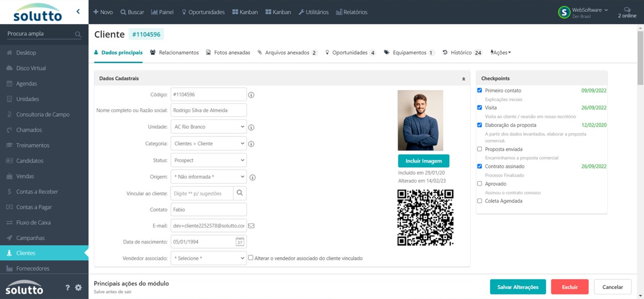Open the Vendedor associado dropdown
This screenshot has height=299, width=644.
[209, 258]
